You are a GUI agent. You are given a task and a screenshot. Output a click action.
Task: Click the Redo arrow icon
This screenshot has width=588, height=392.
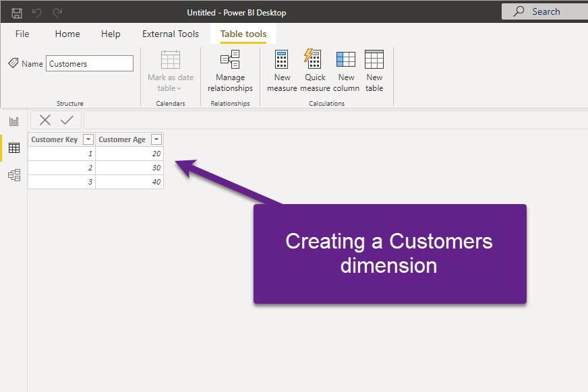point(57,13)
